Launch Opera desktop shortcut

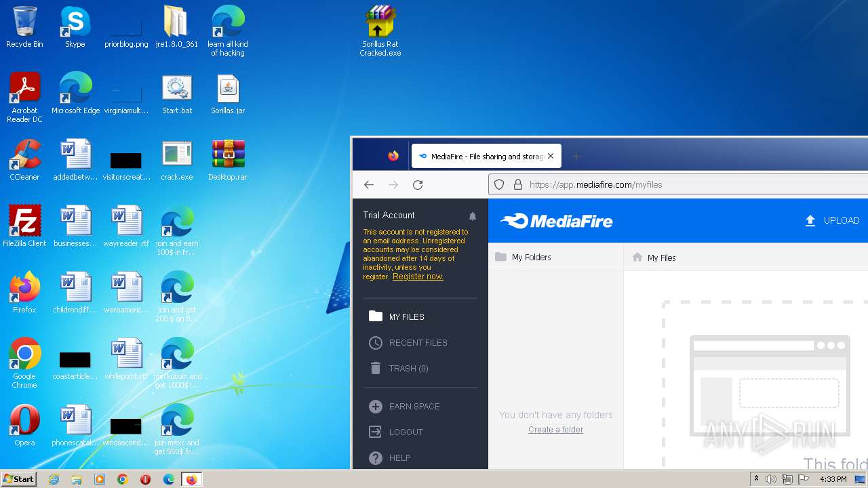[24, 426]
